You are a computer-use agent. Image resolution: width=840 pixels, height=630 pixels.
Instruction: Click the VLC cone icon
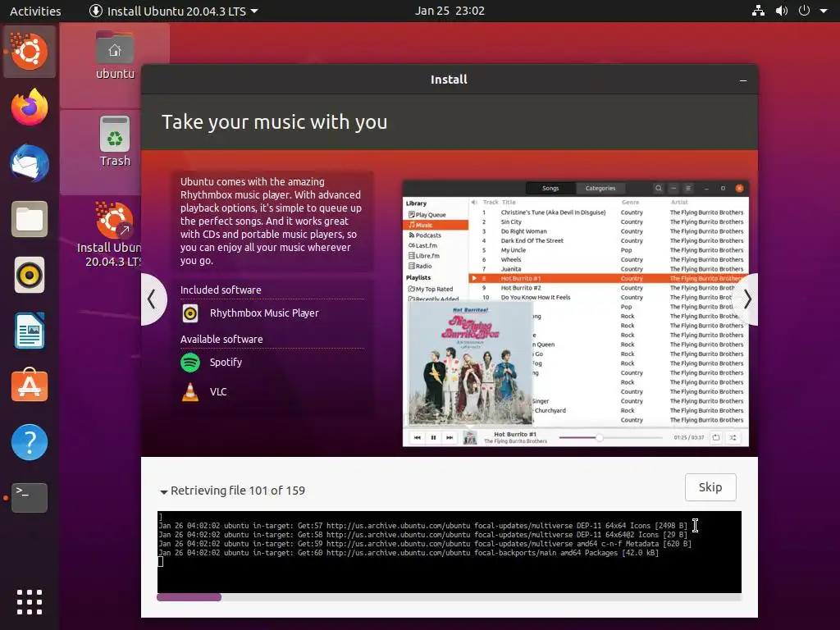[x=190, y=392]
